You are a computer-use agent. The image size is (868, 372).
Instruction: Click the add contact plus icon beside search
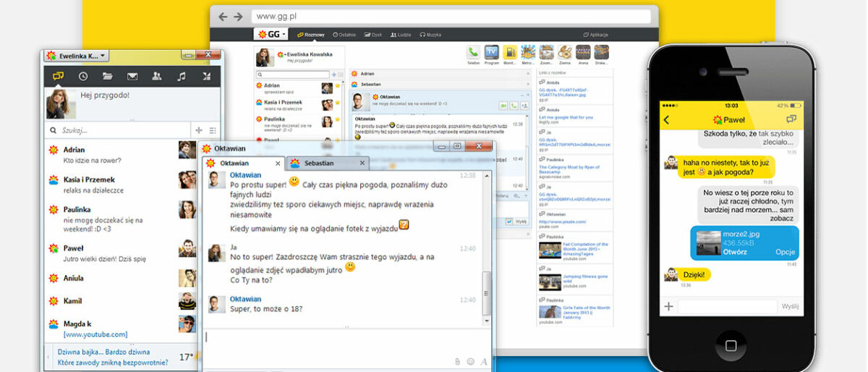coord(199,130)
